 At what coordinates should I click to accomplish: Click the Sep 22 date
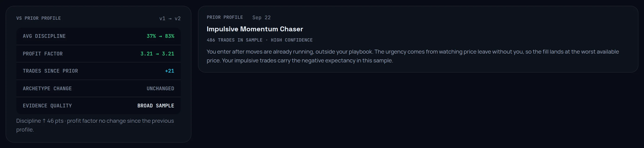[262, 17]
